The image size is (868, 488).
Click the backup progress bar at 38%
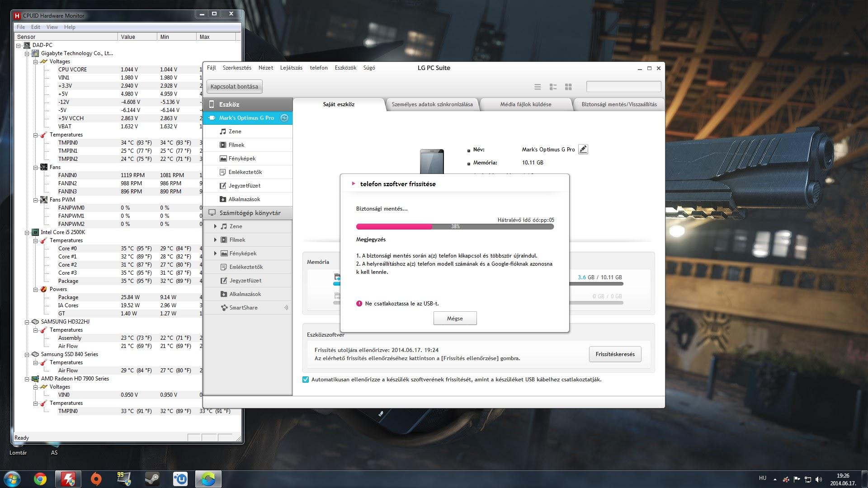click(455, 226)
